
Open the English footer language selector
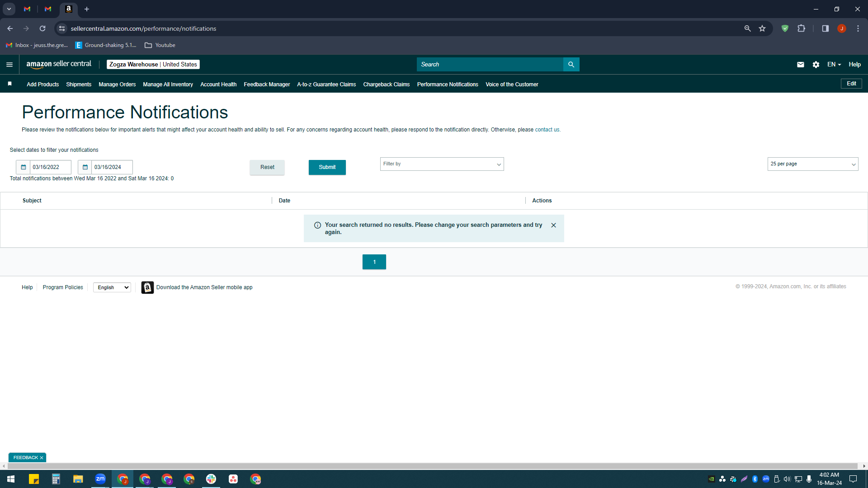click(112, 287)
